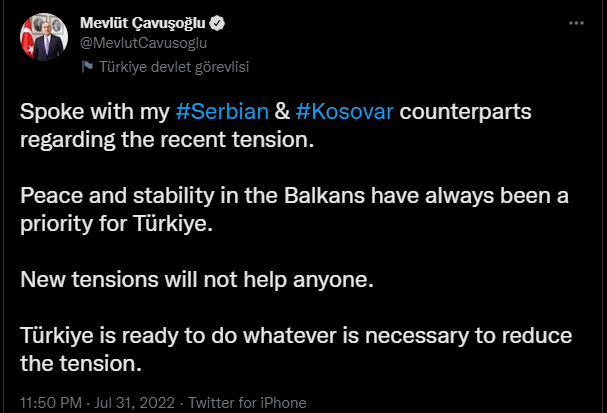Screen dimensions: 607x413
Task: Click the verified badge beside Mevlüt Çavuşoğlu
Action: (217, 23)
